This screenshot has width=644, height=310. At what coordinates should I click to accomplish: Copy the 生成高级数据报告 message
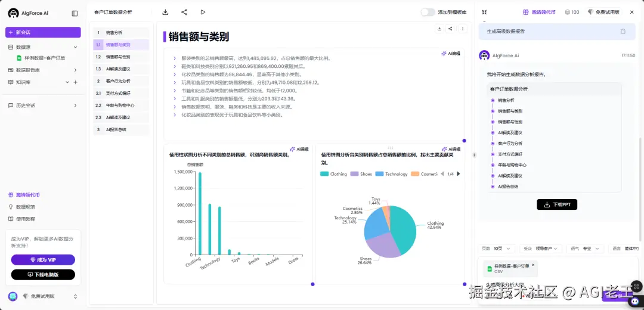tap(623, 31)
